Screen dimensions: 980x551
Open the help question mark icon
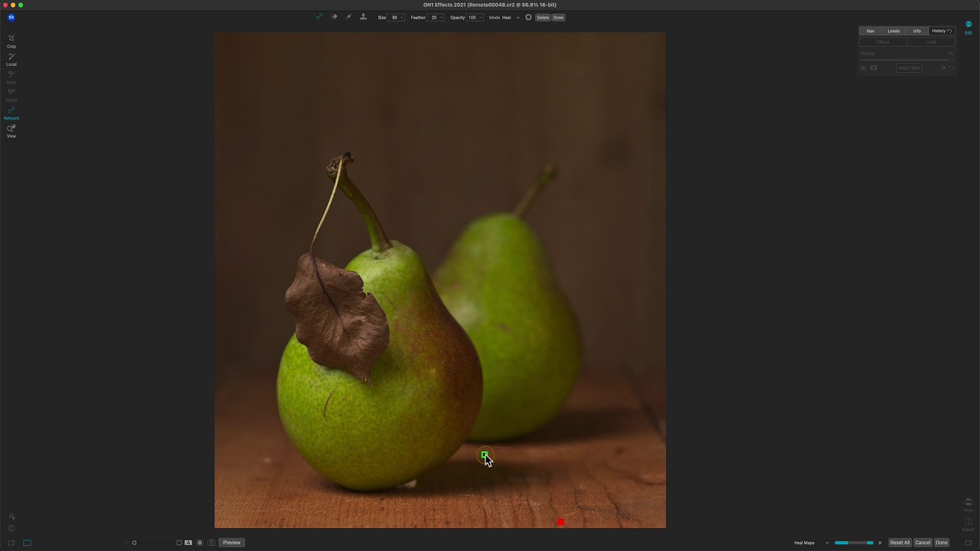click(x=11, y=528)
